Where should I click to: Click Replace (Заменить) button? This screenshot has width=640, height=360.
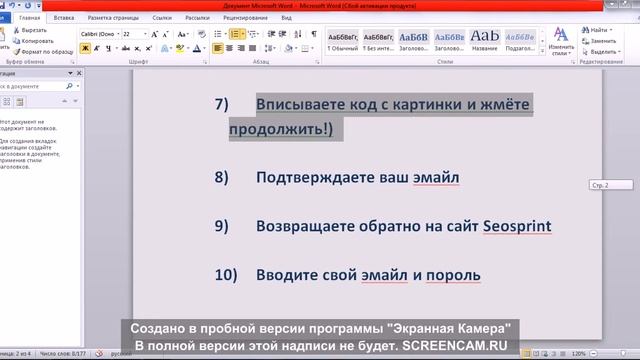[x=599, y=41]
